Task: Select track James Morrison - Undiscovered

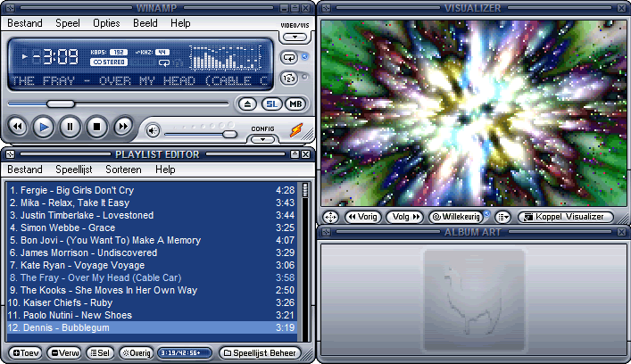Action: click(152, 252)
